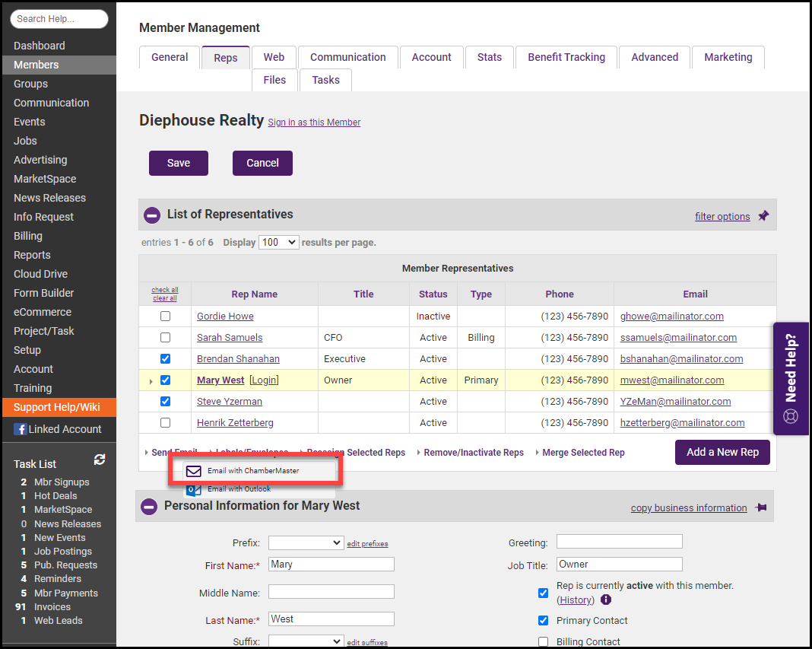Check the box for Gordie Howe
Screen dimensions: 812x649
pos(165,317)
